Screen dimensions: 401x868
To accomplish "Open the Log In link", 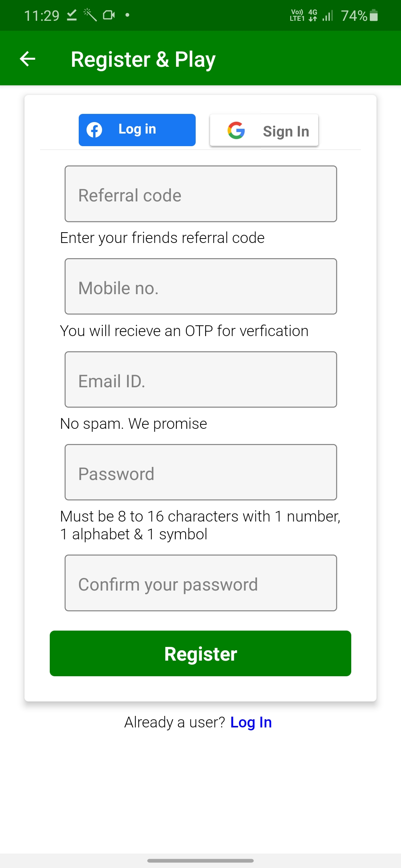I will [x=251, y=722].
